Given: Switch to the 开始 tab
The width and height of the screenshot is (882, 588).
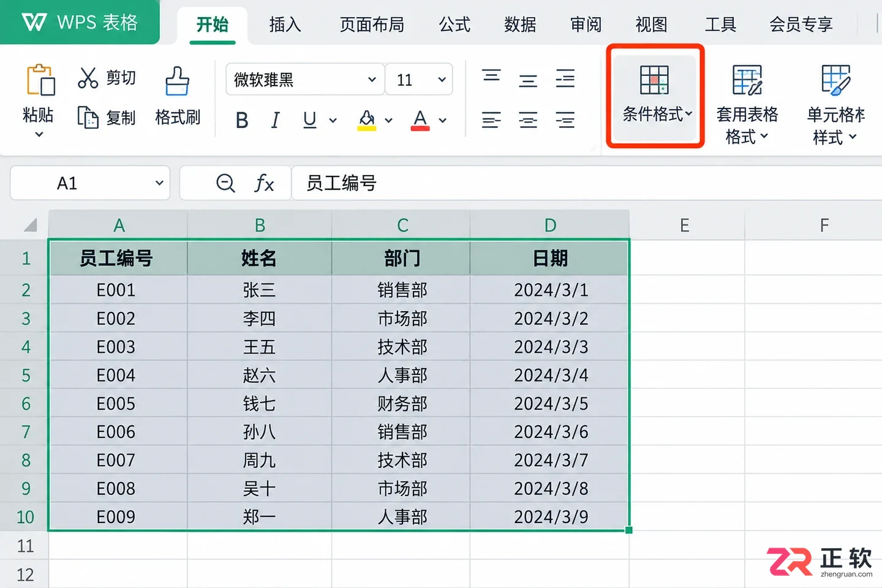Looking at the screenshot, I should [x=213, y=24].
